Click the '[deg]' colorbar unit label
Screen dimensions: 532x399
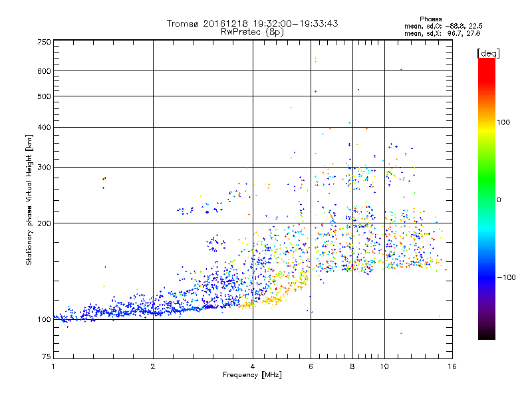pos(488,53)
